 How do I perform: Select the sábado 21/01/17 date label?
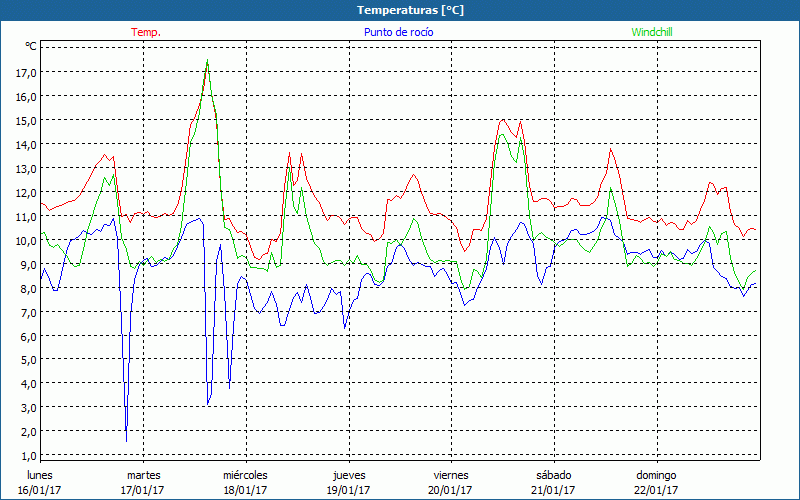553,482
